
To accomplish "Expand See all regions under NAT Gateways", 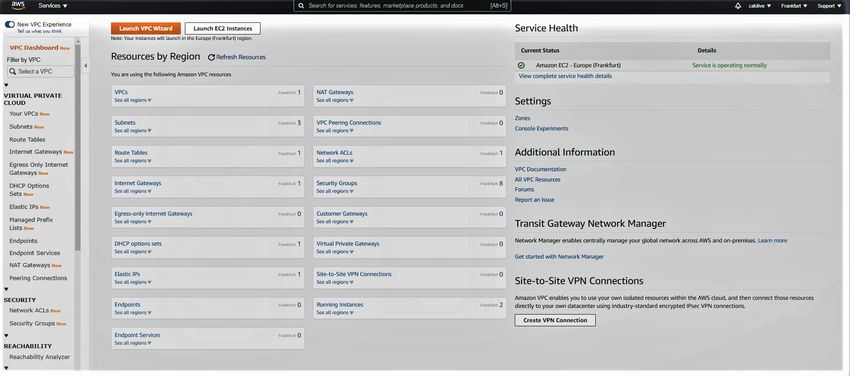I will 335,100.
